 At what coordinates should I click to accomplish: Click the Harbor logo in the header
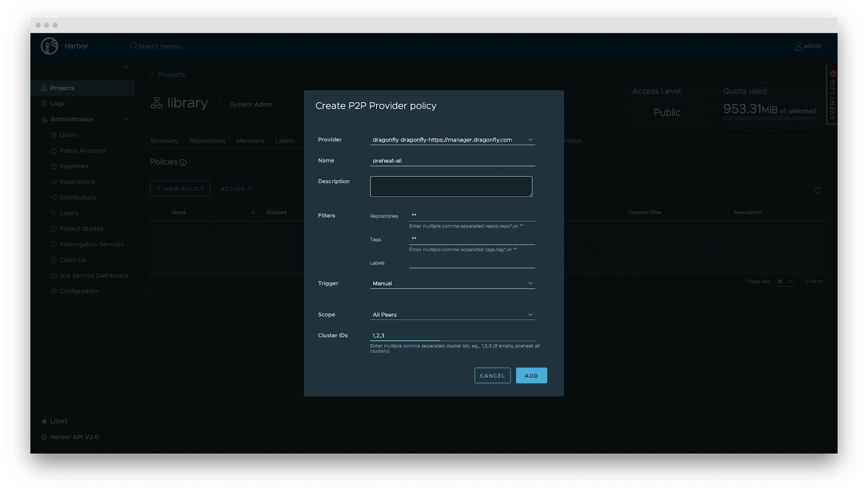[50, 46]
